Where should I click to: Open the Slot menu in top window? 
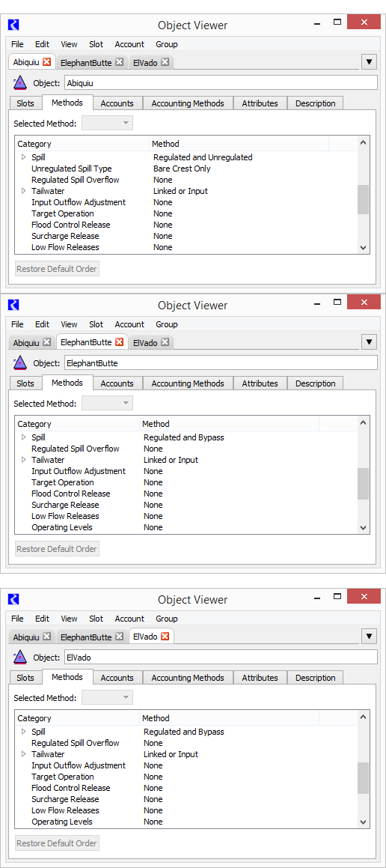pyautogui.click(x=96, y=44)
